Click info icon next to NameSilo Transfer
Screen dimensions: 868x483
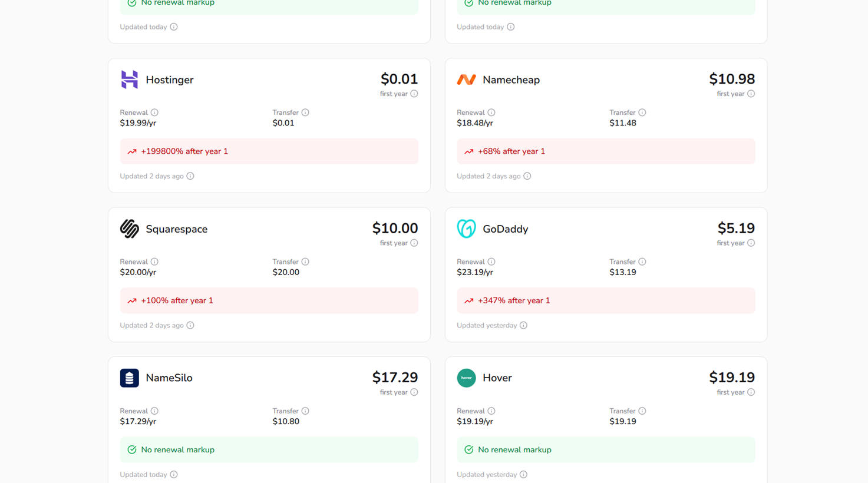(305, 411)
